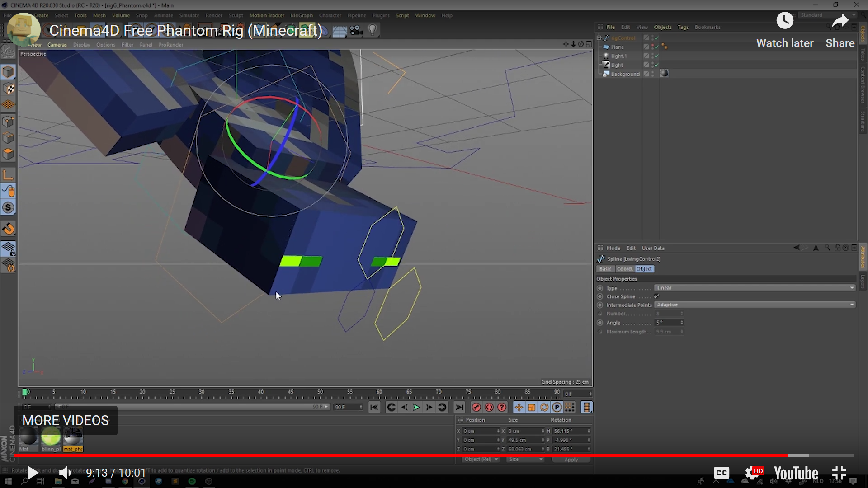Screen dimensions: 868x488
Task: Switch to Edges mode
Action: [8, 138]
